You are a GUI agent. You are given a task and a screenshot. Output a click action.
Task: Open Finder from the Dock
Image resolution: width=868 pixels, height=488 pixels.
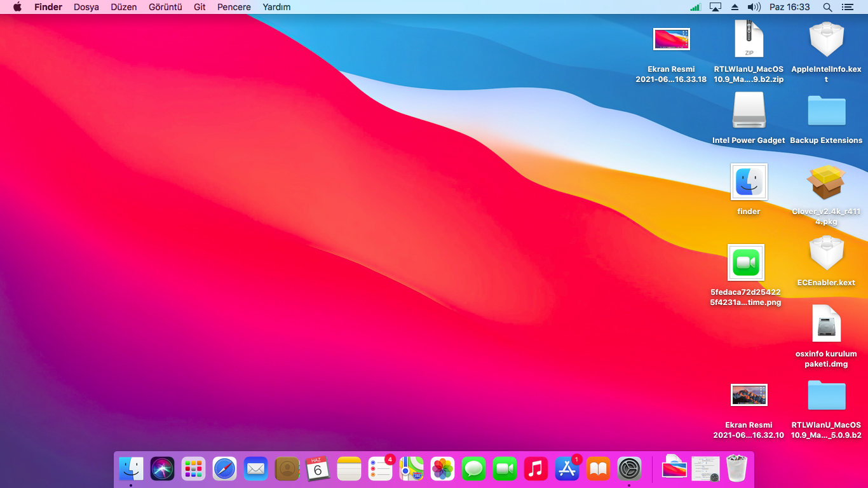(131, 469)
